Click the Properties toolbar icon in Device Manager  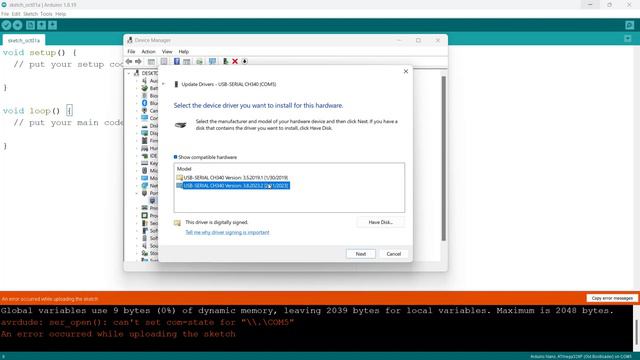tap(164, 61)
